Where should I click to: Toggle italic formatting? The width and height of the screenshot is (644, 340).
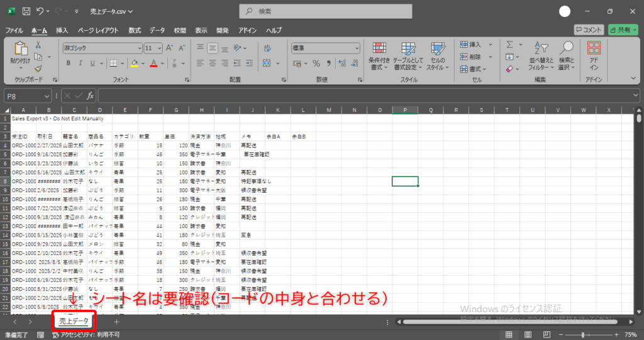80,63
